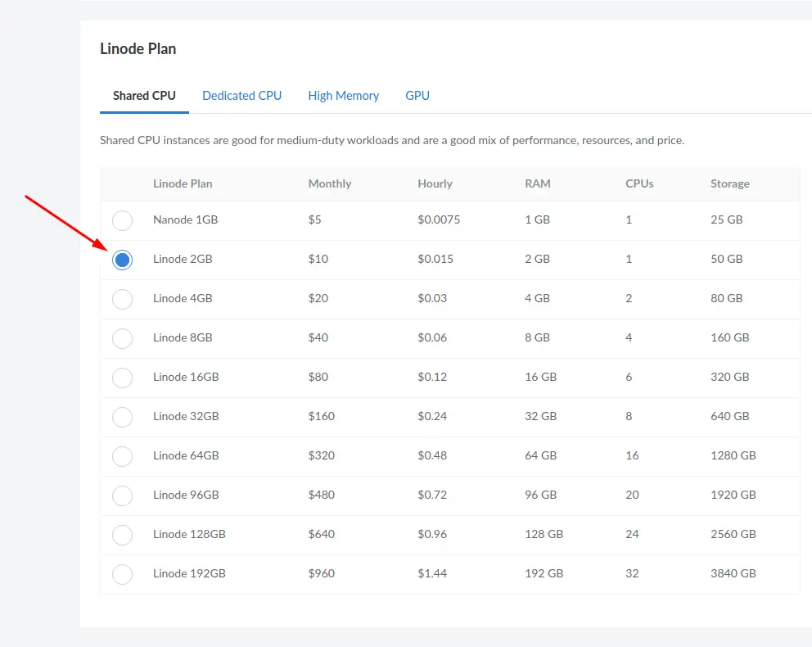Click the $0.03 hourly rate
The height and width of the screenshot is (647, 812).
[x=432, y=298]
